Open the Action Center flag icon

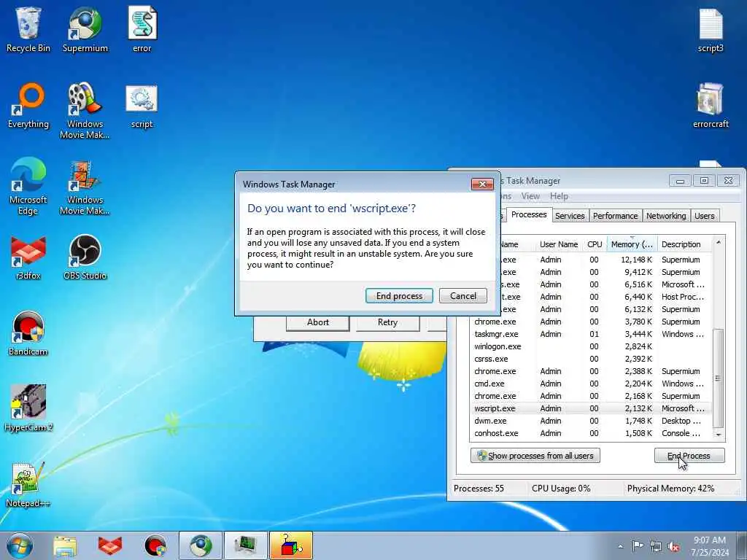coord(638,546)
